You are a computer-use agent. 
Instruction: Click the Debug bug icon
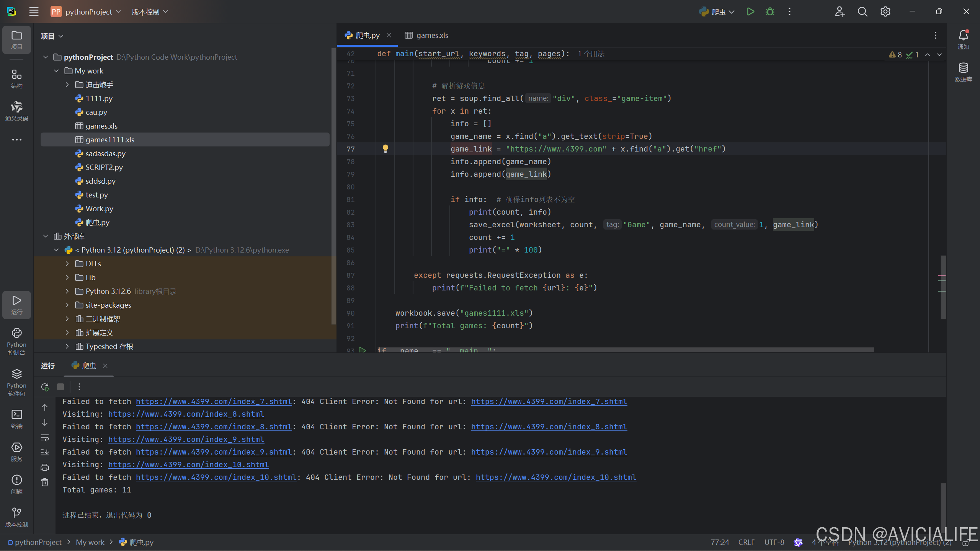pos(770,11)
